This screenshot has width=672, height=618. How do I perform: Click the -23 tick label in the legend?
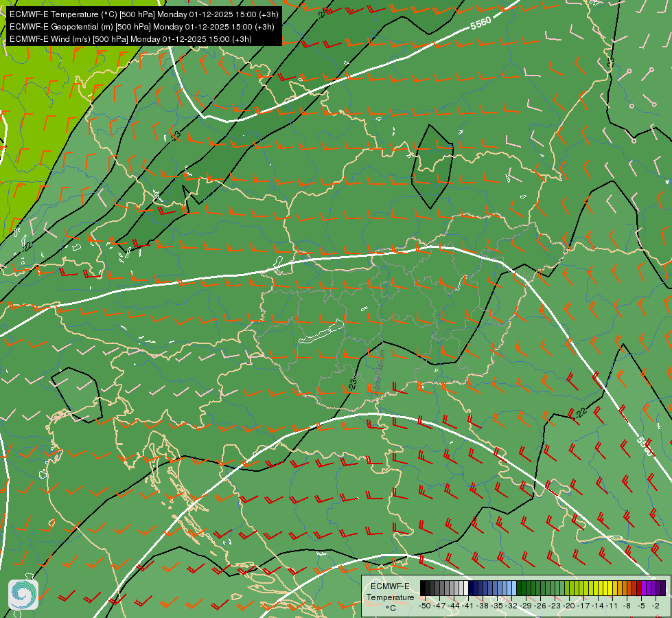click(555, 606)
